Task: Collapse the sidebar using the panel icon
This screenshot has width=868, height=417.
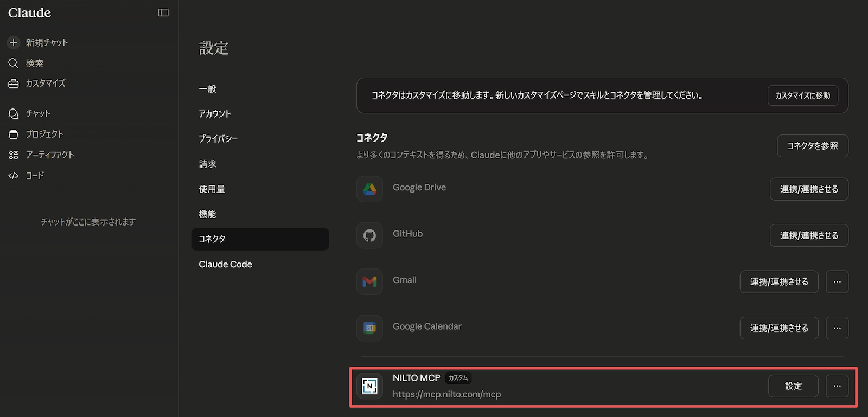Action: 163,12
